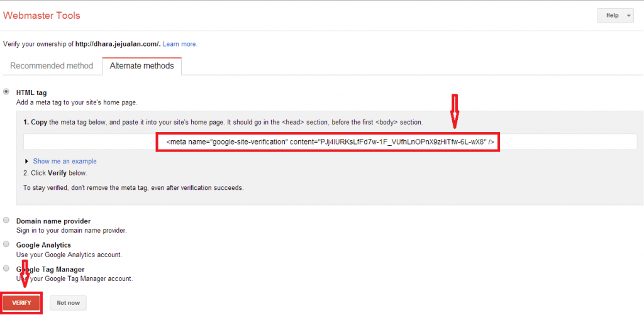
Task: Click 'Add a meta tag to your site's home page' text
Action: tap(77, 102)
